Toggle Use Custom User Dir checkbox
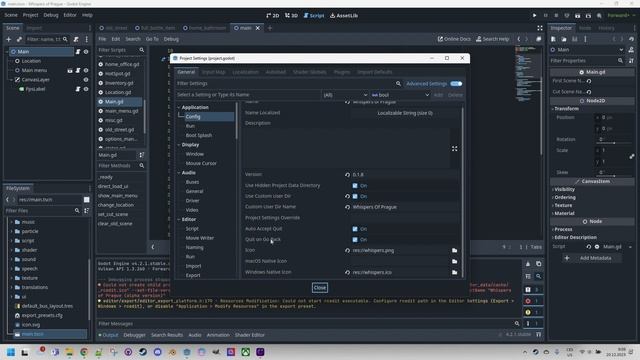 tap(355, 196)
